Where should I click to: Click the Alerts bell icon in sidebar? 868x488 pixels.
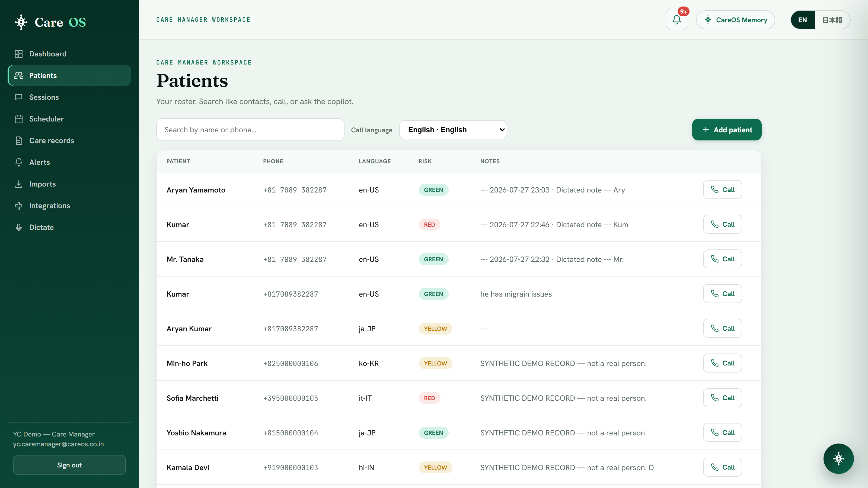(x=19, y=162)
